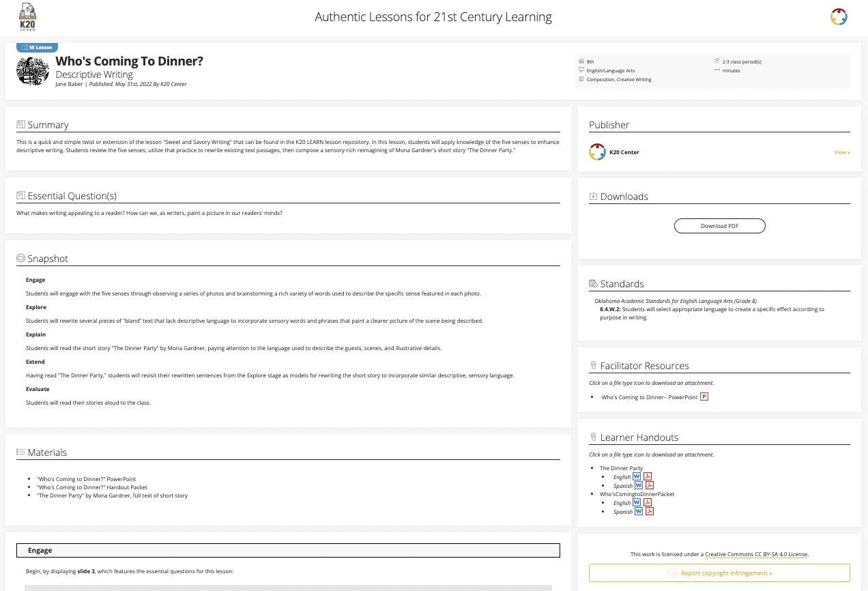Click the K20 Center publisher logo
This screenshot has width=868, height=591.
(597, 152)
